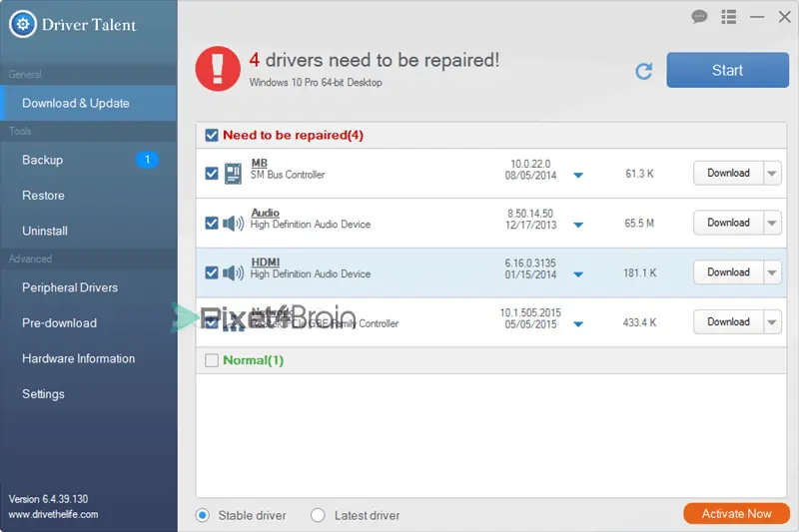
Task: Click the SM Bus Controller description text
Action: click(288, 175)
